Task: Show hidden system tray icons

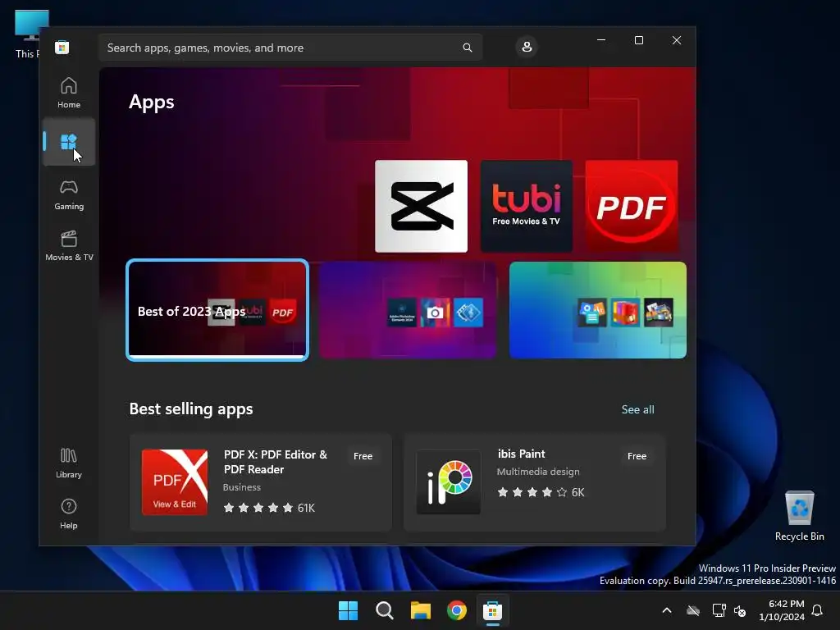Action: point(667,610)
